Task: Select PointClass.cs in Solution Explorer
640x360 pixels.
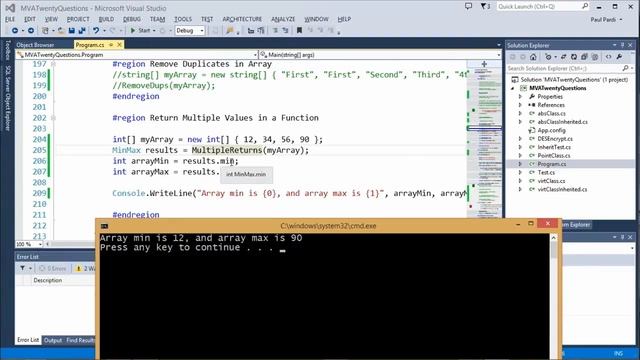Action: pyautogui.click(x=553, y=156)
